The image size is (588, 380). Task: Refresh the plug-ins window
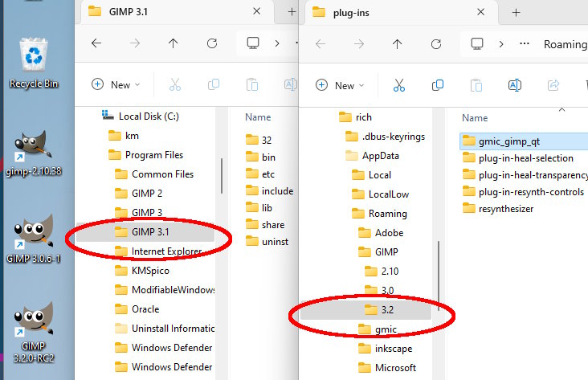coord(436,44)
